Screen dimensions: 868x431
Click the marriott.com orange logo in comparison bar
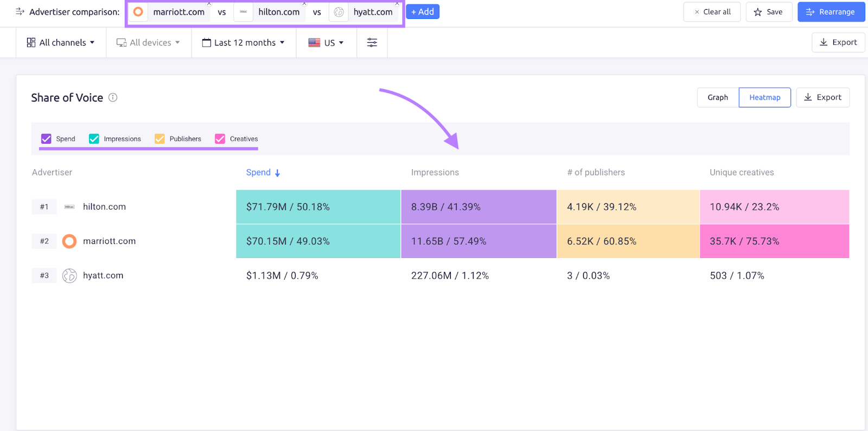[138, 12]
